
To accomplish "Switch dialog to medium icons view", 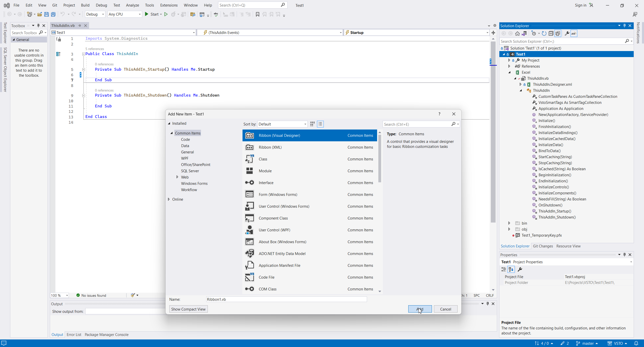I will (x=312, y=124).
